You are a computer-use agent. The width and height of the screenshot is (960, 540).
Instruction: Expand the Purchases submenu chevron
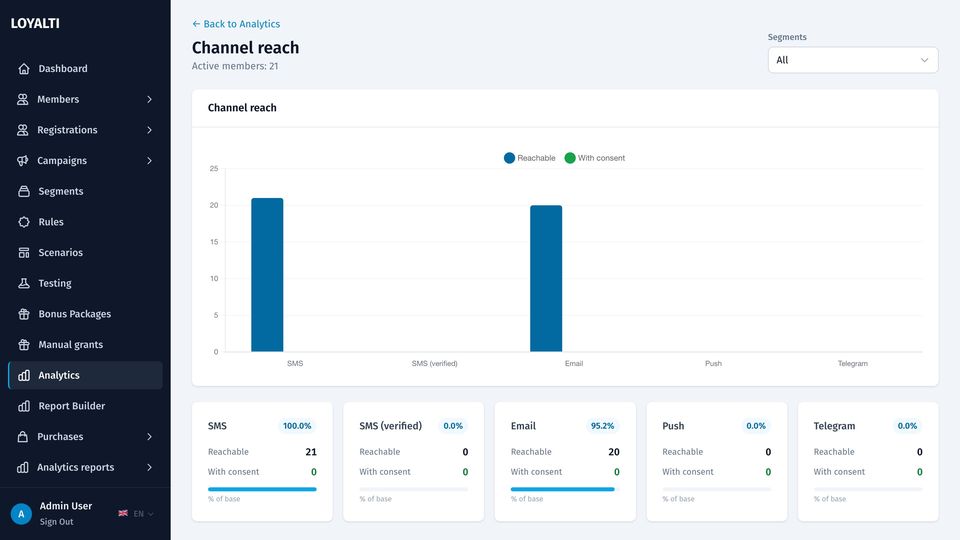click(149, 437)
